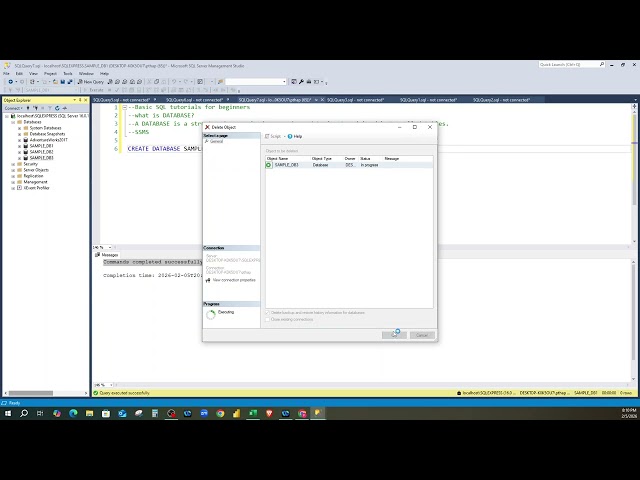This screenshot has height=480, width=640.
Task: Open Brave browser from the taskbar
Action: coord(269,413)
